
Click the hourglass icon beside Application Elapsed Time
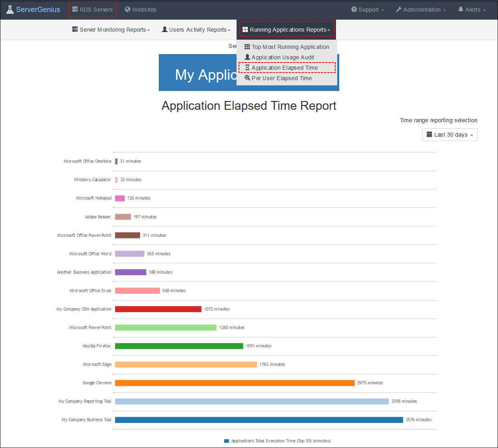click(x=247, y=67)
